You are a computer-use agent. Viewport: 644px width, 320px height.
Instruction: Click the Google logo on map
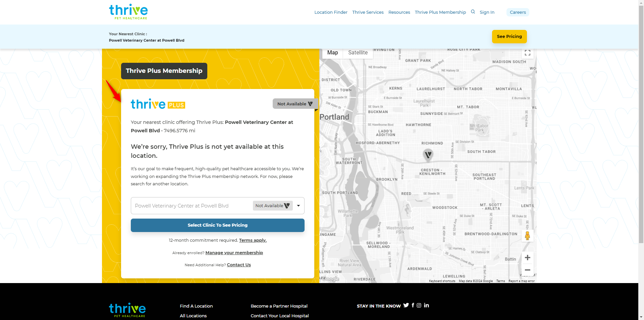(x=331, y=279)
